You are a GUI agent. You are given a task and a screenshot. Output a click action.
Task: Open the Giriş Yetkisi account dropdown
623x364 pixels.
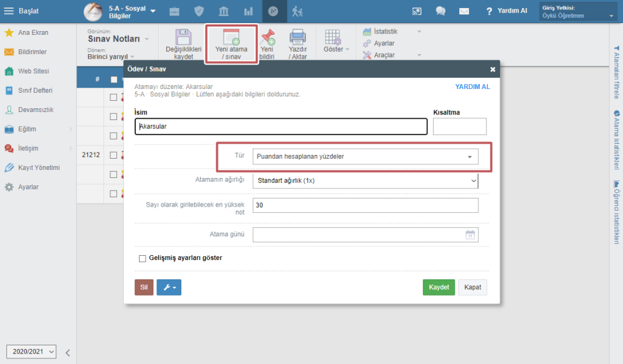tap(578, 12)
